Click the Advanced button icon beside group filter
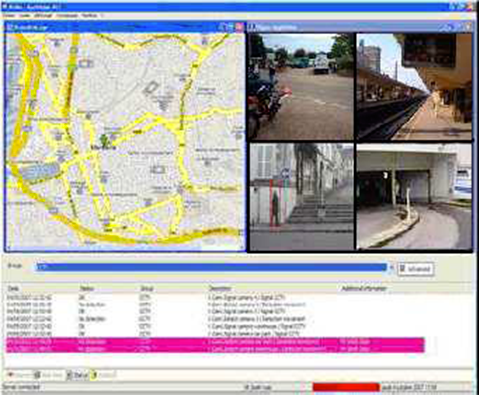The width and height of the screenshot is (479, 395). tap(403, 269)
